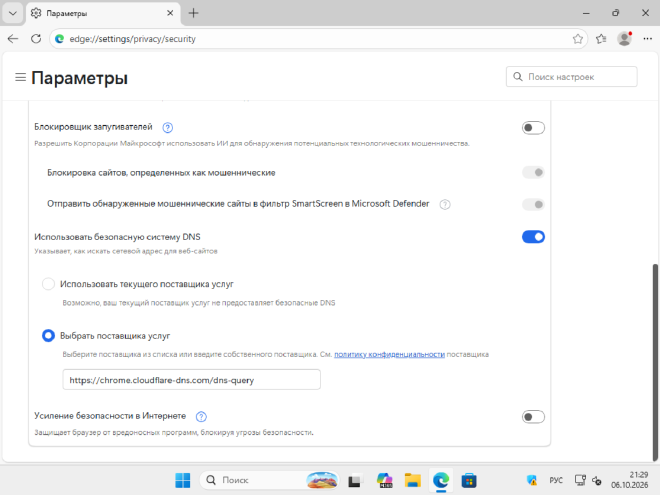
Task: Open the Windows Start menu
Action: point(183,480)
